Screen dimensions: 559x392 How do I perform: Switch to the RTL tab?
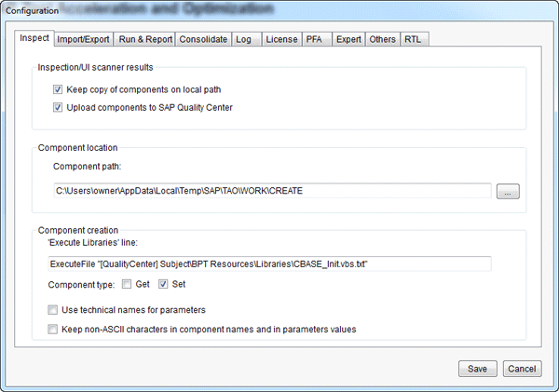(413, 39)
